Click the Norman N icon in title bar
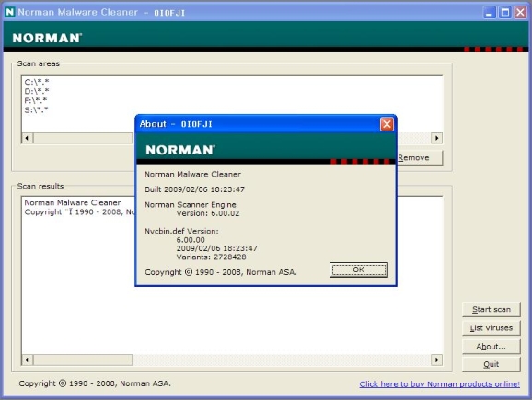The width and height of the screenshot is (532, 400). [10, 12]
